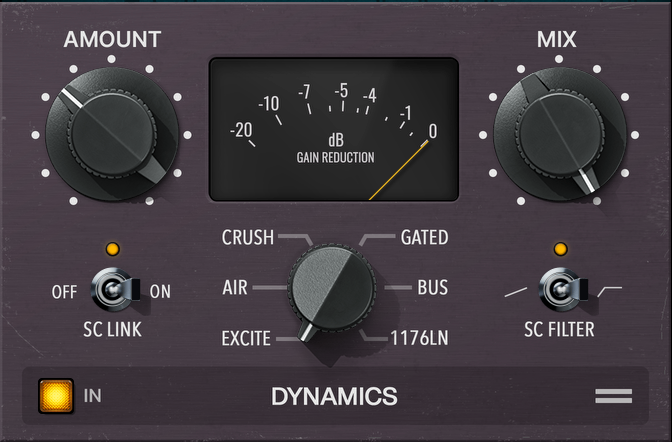672x442 pixels.
Task: Set SC LINK to OFF label
Action: [64, 292]
